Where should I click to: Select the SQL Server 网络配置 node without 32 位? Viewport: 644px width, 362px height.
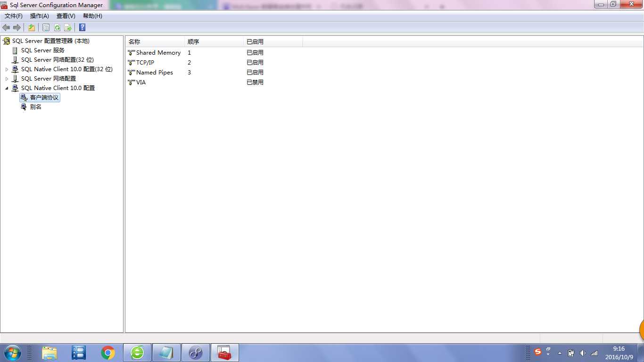pos(49,79)
